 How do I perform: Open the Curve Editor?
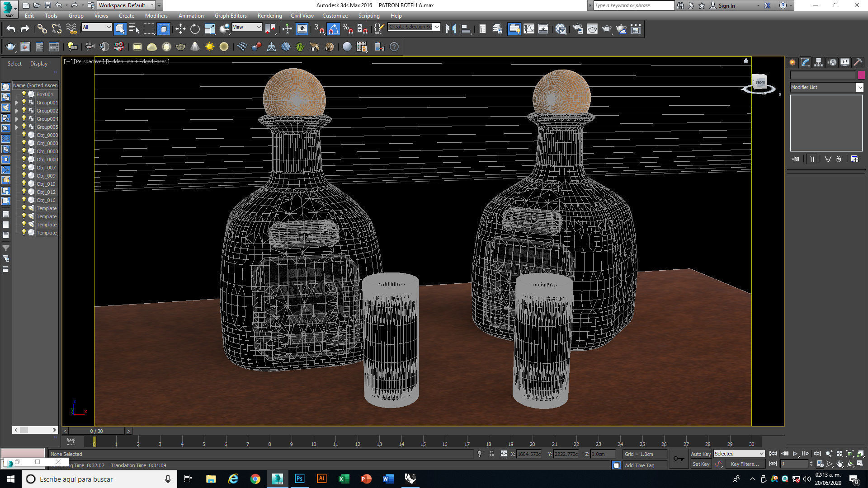[x=529, y=29]
